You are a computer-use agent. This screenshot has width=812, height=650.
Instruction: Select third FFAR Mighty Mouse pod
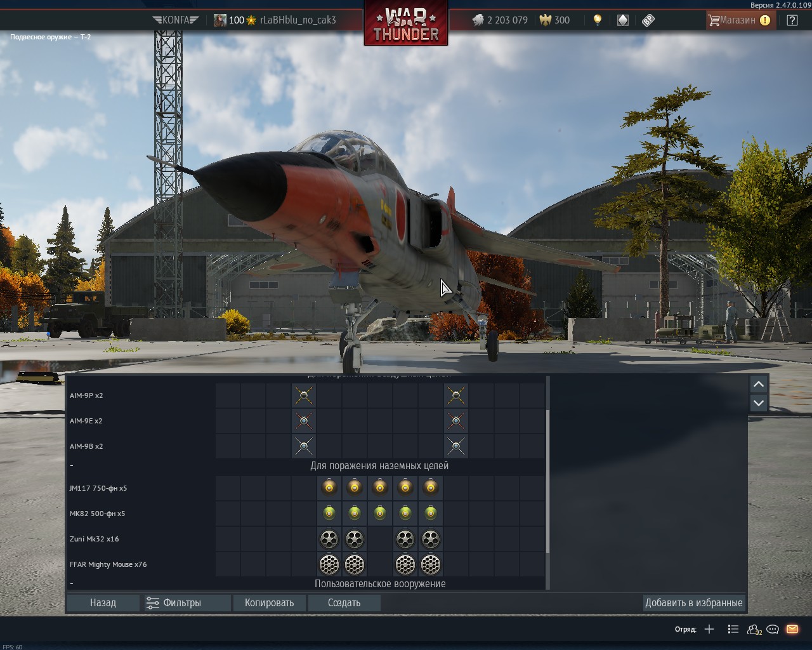[x=405, y=564]
